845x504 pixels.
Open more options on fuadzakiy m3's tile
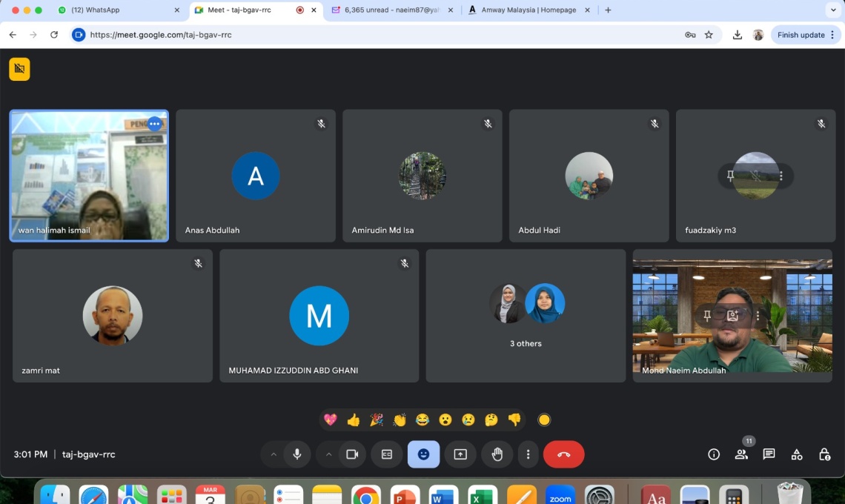(781, 176)
